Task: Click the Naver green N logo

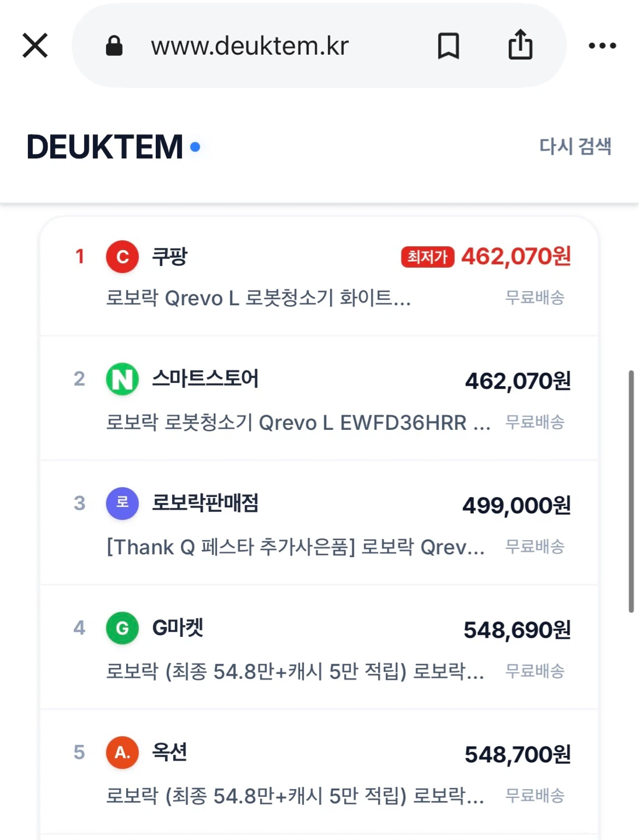Action: coord(122,379)
